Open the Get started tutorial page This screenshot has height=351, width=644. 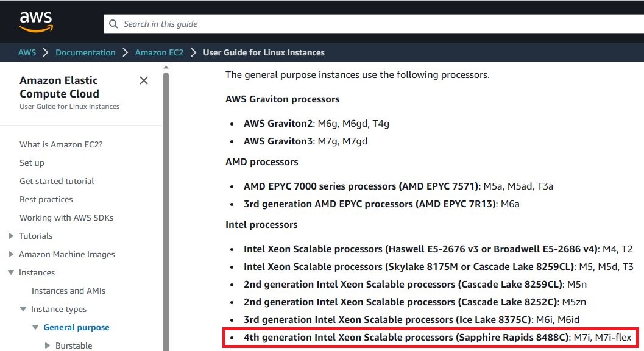(57, 181)
